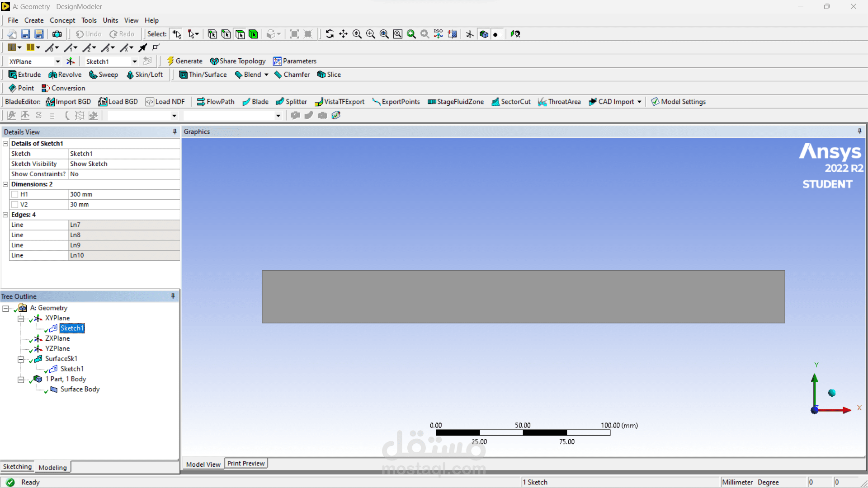Open the XYPlane plane dropdown
Viewport: 868px width, 488px height.
(58, 61)
